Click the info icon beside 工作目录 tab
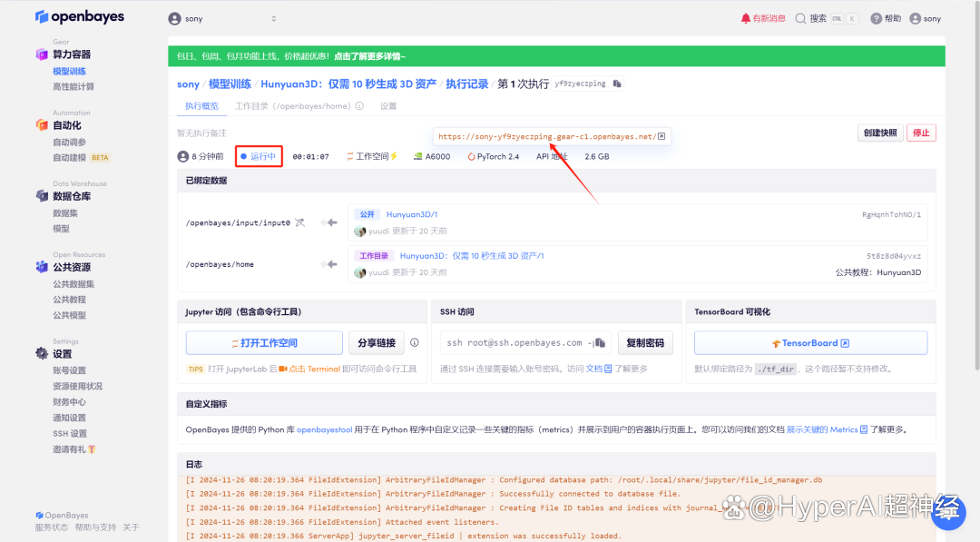This screenshot has width=980, height=542. coord(359,106)
